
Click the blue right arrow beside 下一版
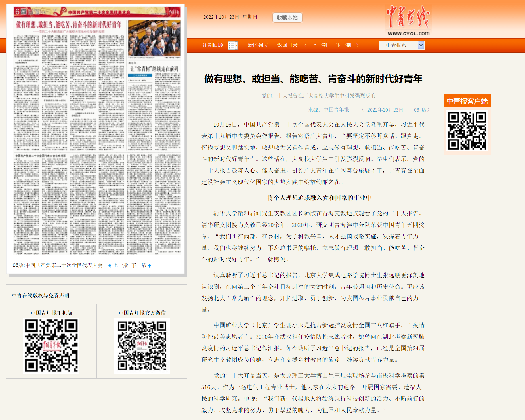(150, 266)
